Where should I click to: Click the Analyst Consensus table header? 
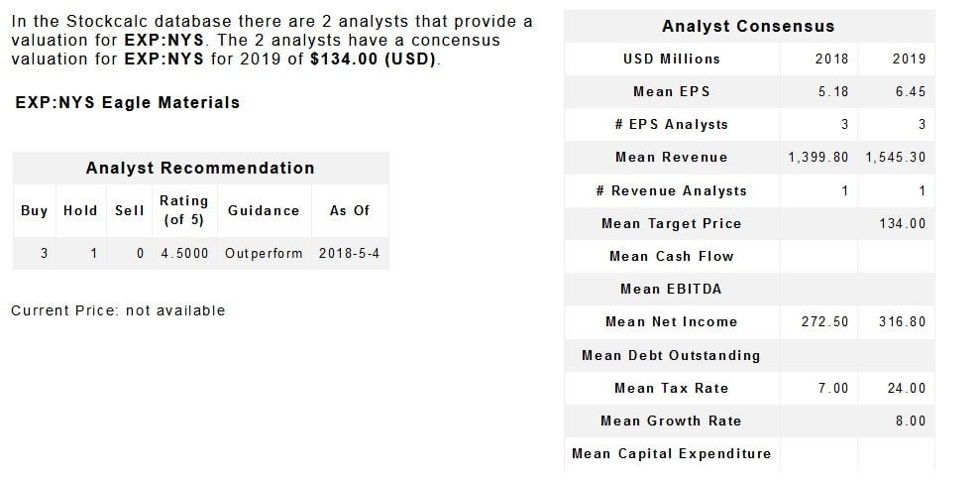(x=748, y=27)
